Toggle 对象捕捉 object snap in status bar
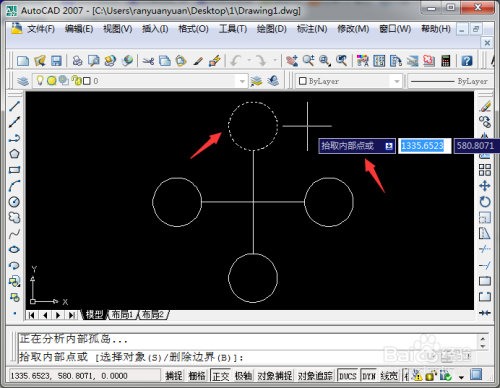Image resolution: width=500 pixels, height=388 pixels. [275, 376]
